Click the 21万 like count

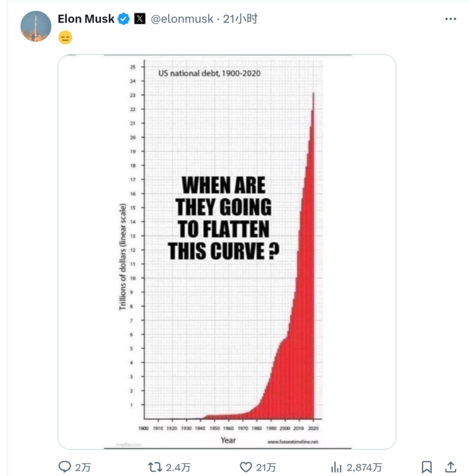click(x=266, y=467)
